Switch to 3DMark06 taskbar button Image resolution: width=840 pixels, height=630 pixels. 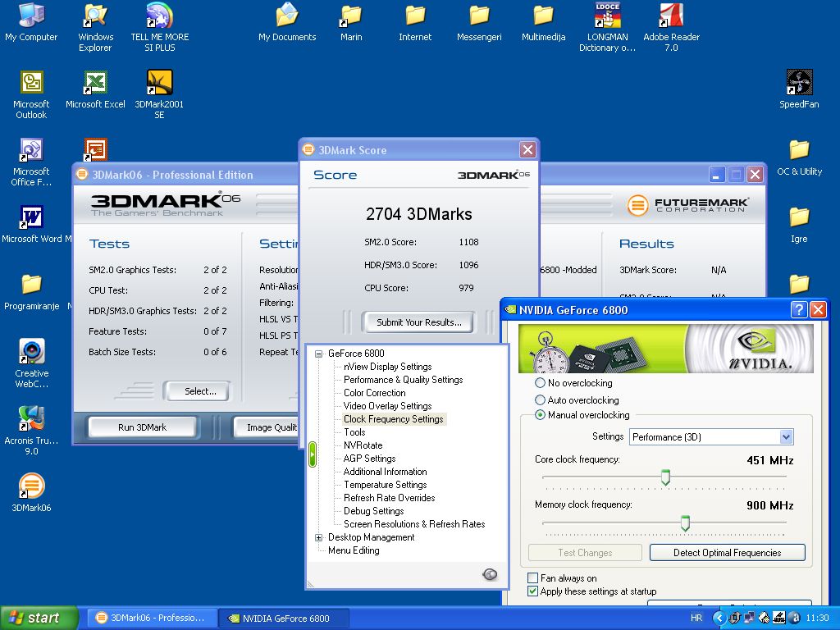click(152, 618)
